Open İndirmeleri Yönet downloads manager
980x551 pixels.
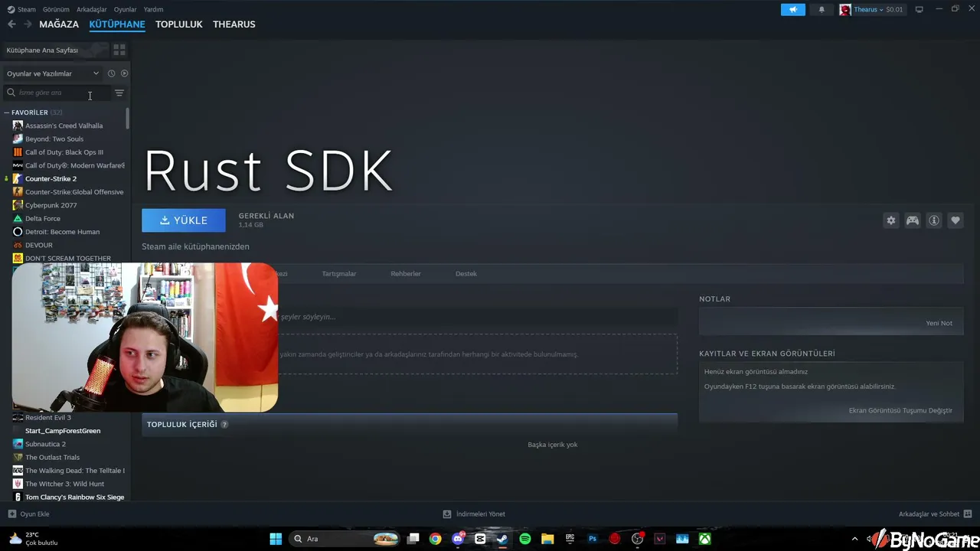point(475,514)
